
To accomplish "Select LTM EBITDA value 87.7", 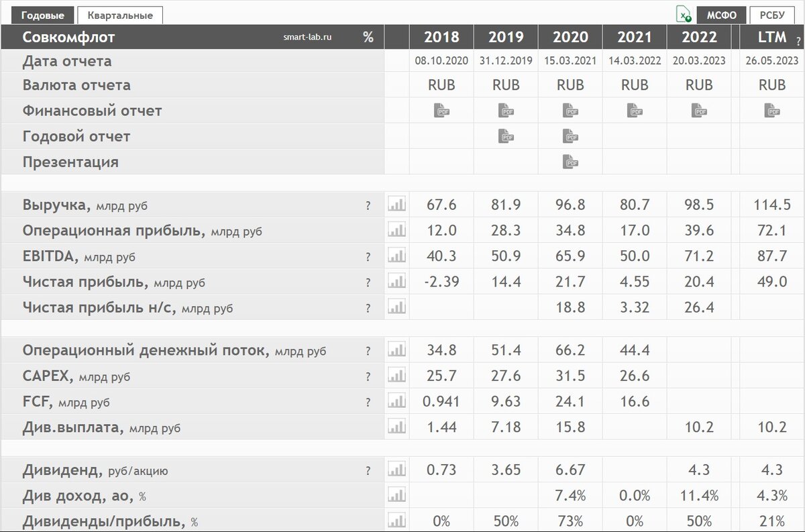I will (x=772, y=256).
